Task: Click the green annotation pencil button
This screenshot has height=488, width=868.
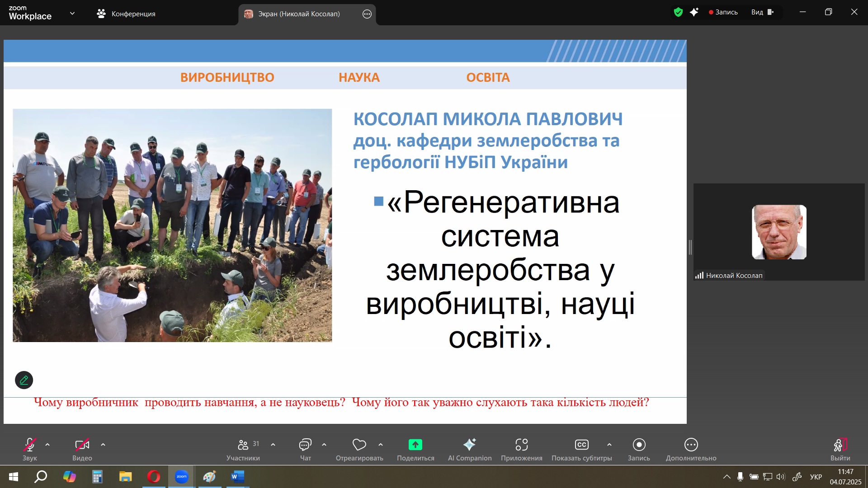Action: coord(24,380)
